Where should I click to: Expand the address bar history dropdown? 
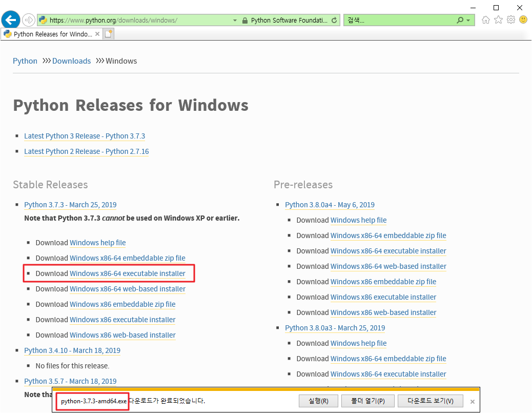(235, 21)
